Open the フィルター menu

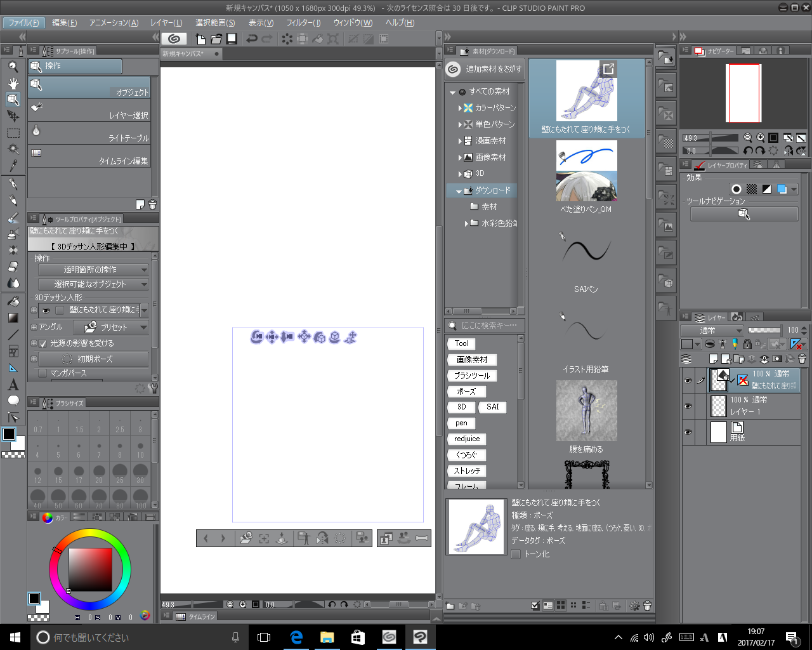303,23
